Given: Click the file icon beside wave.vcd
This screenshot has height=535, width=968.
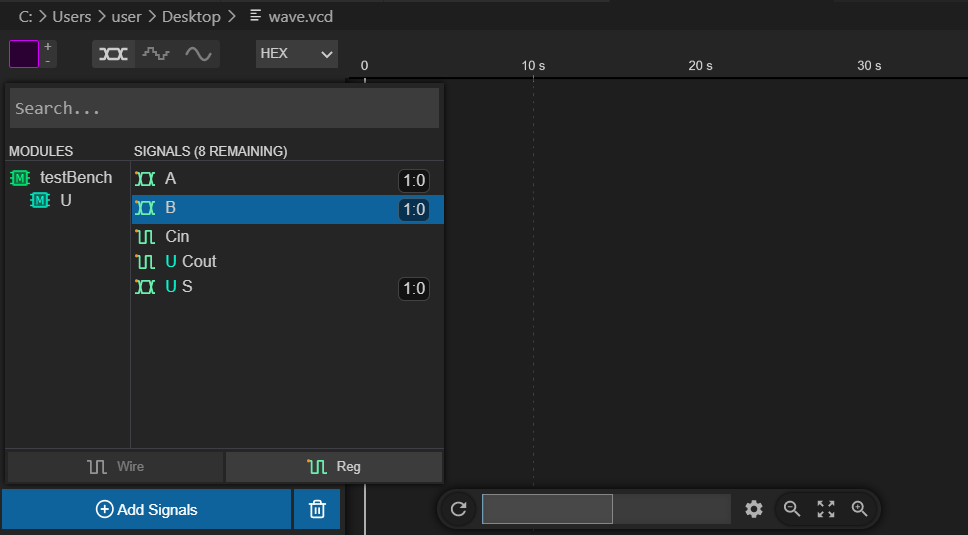Looking at the screenshot, I should [x=255, y=15].
